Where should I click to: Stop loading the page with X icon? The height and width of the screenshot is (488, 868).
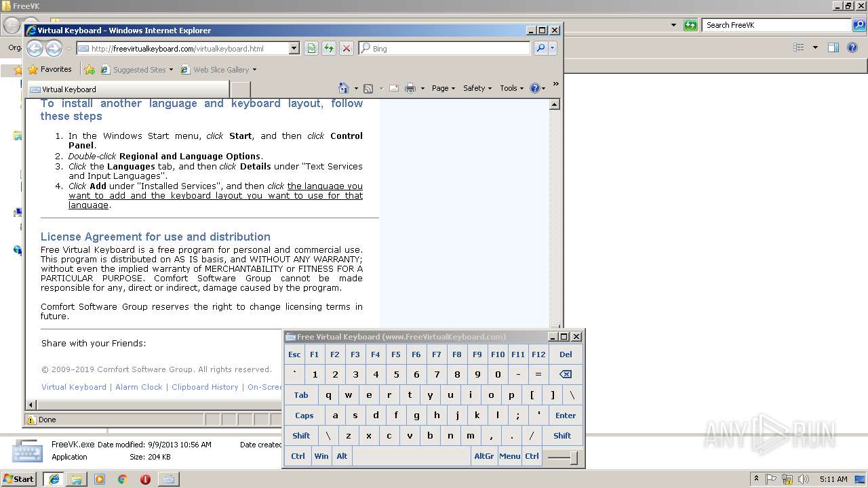pyautogui.click(x=347, y=48)
